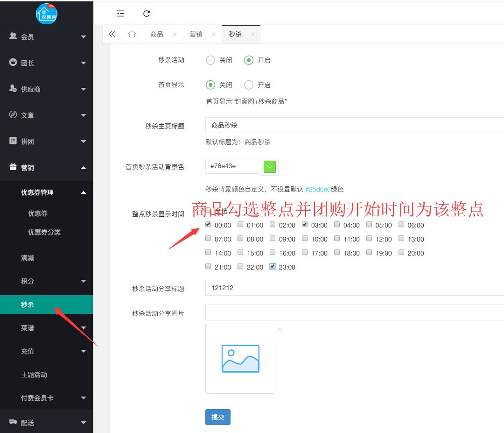Select 关闭 radio for 秒杀活动
Image resolution: width=504 pixels, height=433 pixels.
point(210,60)
